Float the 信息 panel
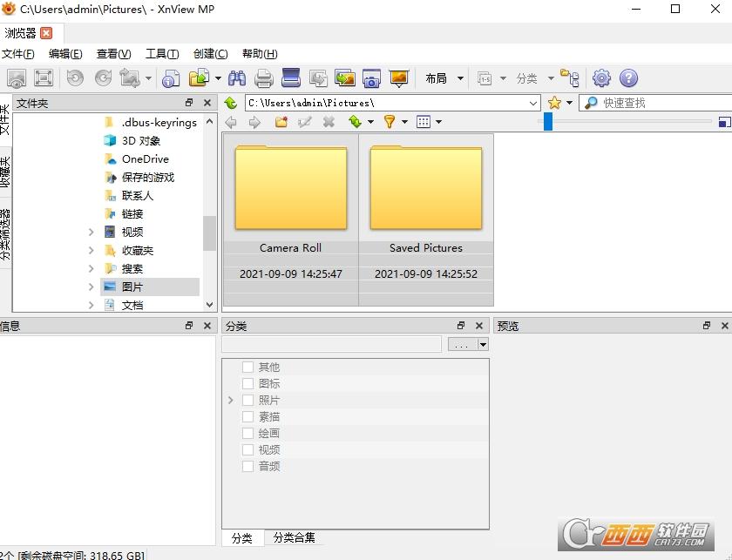Viewport: 732px width, 560px height. click(x=189, y=325)
